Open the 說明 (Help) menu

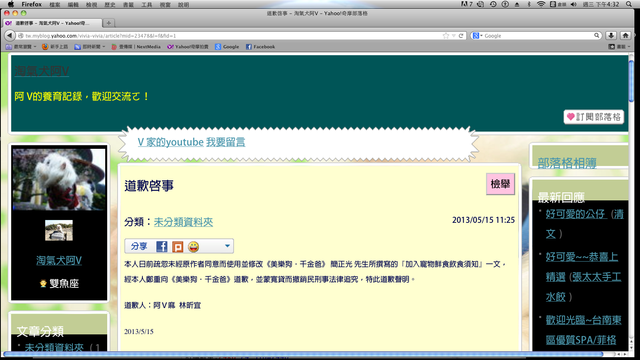183,4
